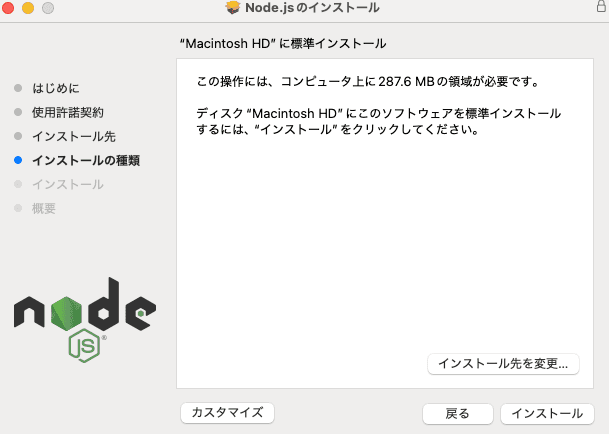Click the dimmed インストール step in sidebar
Screen dimensions: 609x434
coord(68,185)
